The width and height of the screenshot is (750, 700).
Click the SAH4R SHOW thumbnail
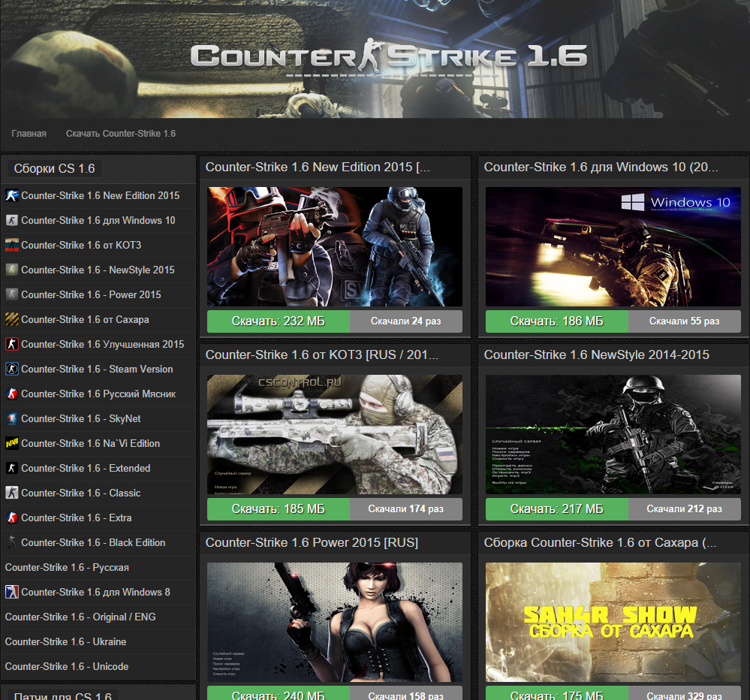pyautogui.click(x=613, y=622)
